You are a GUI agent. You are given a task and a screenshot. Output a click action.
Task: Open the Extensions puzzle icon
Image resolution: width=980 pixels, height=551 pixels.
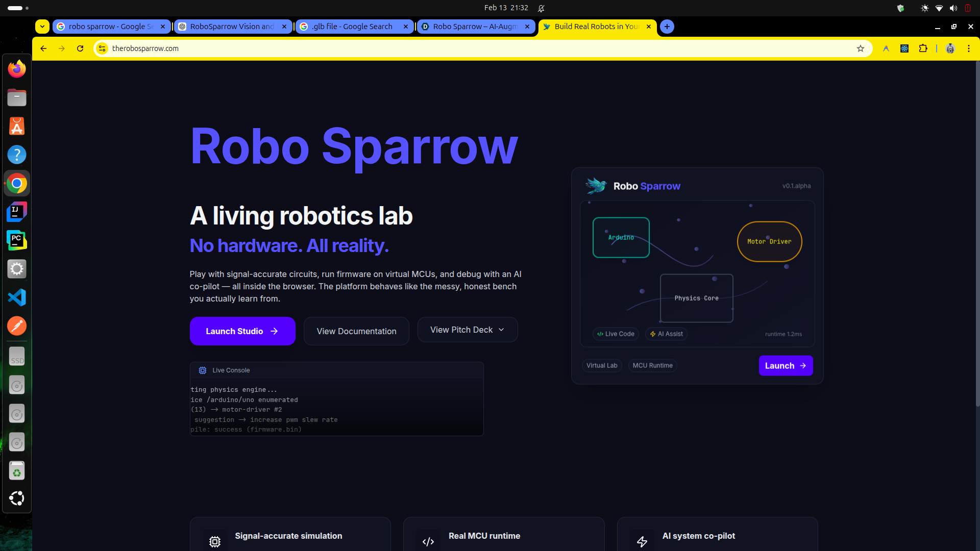(923, 48)
